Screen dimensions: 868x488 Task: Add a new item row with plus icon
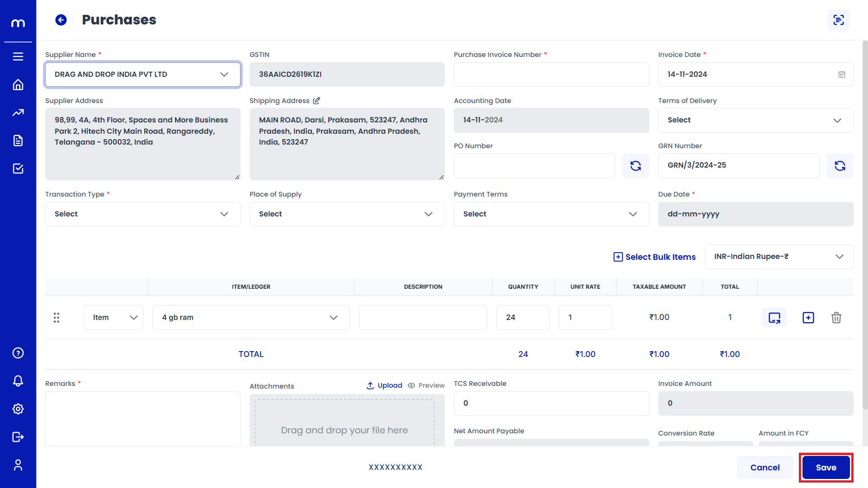[x=808, y=318]
